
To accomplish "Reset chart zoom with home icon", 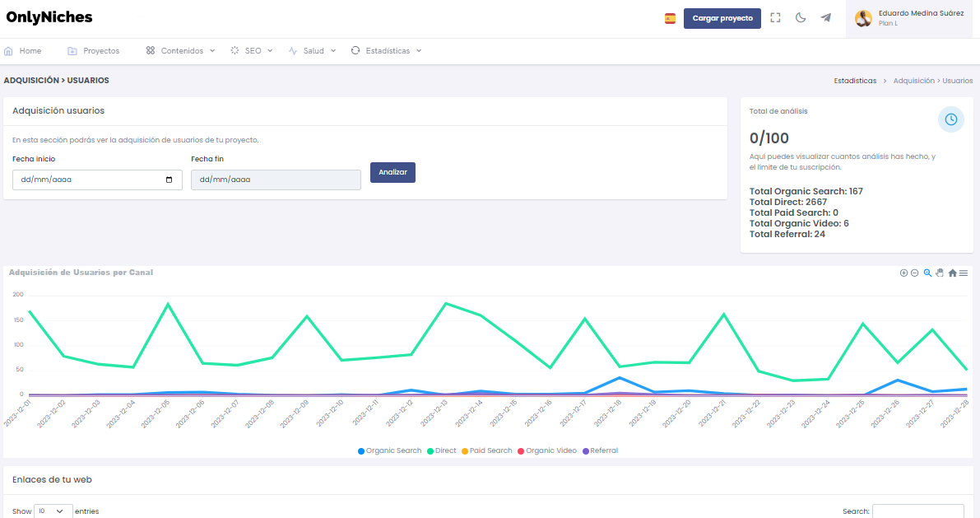I will (x=952, y=273).
